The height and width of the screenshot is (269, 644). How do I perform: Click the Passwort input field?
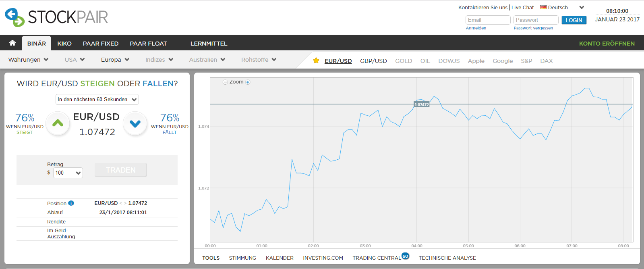pos(536,20)
